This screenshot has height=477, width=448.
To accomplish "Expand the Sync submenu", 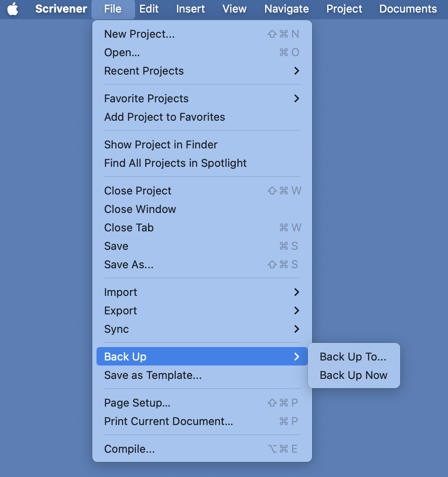I will pos(202,329).
